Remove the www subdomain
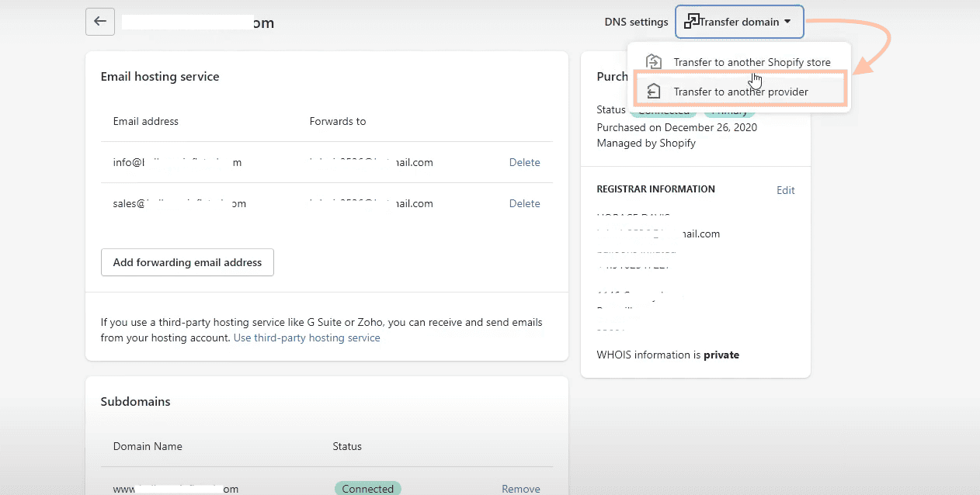Image resolution: width=980 pixels, height=495 pixels. point(520,488)
